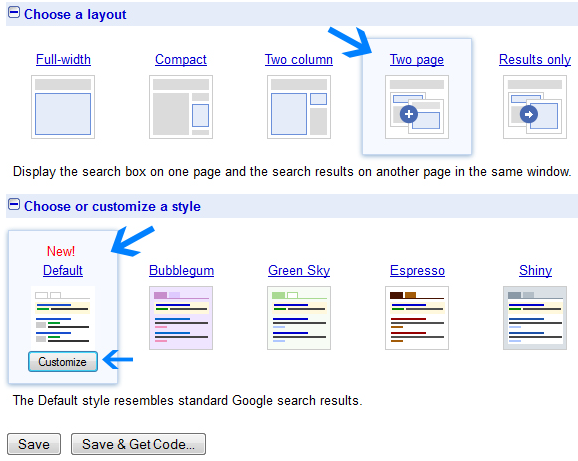Select the Two page layout thumbnail
Image resolution: width=578 pixels, height=461 pixels.
coord(417,107)
